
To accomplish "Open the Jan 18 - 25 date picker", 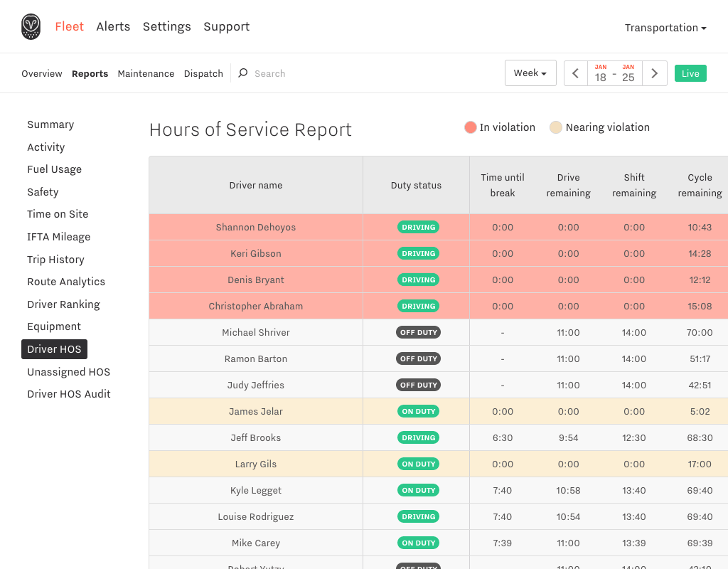I will (x=614, y=73).
